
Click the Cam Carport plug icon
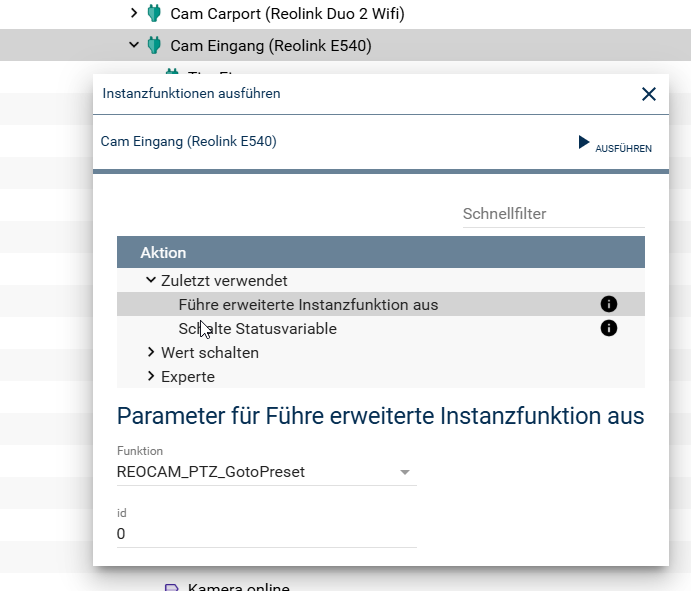click(154, 13)
